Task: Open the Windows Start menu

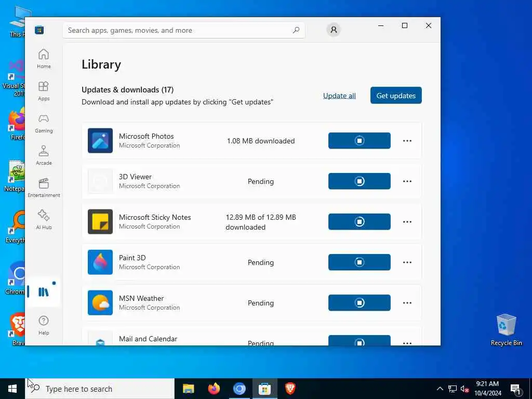Action: (12, 389)
